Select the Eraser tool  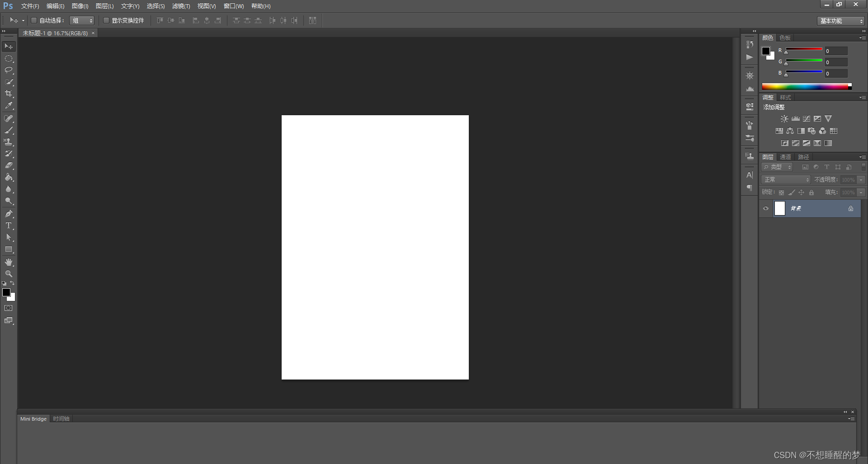click(x=9, y=165)
